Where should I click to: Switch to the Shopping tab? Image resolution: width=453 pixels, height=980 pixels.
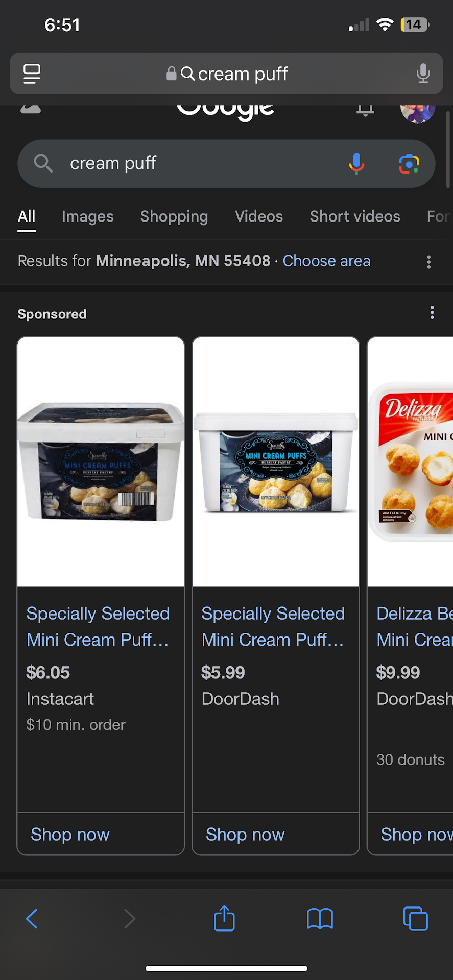(x=174, y=216)
